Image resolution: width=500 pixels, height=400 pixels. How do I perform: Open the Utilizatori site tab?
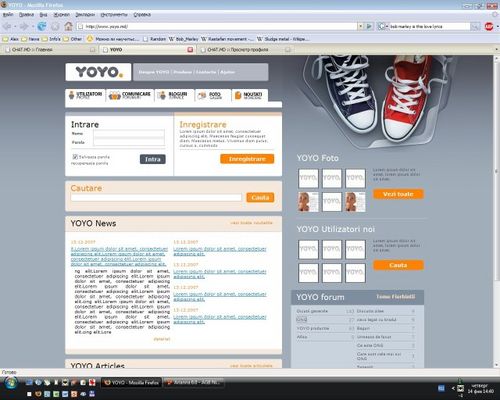tap(85, 95)
